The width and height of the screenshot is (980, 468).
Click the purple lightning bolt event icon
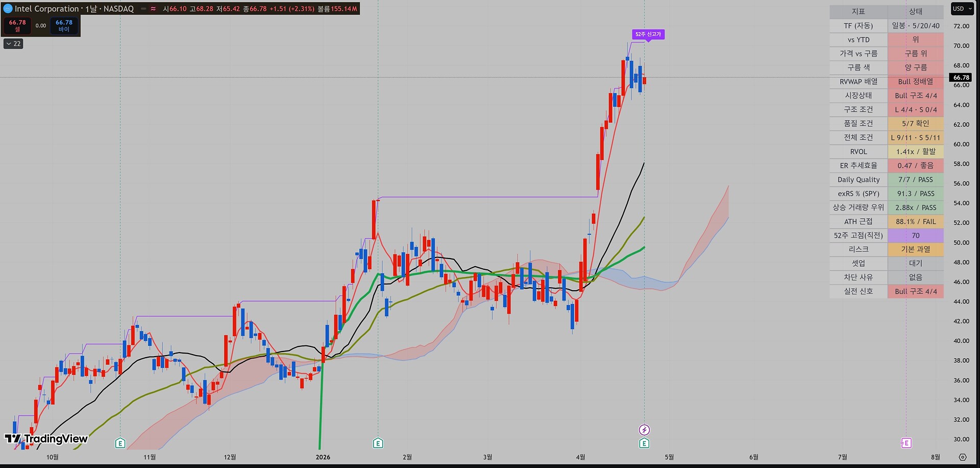coord(644,430)
